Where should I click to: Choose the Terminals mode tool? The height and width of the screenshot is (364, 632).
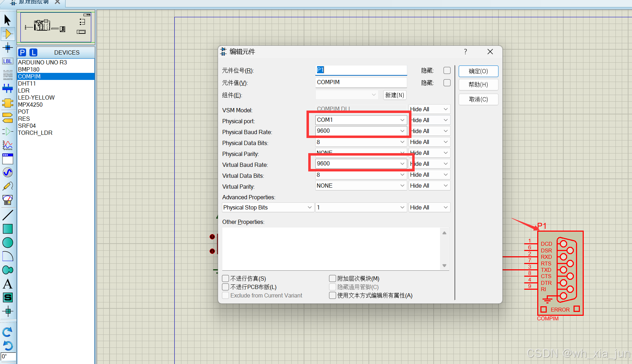click(7, 117)
